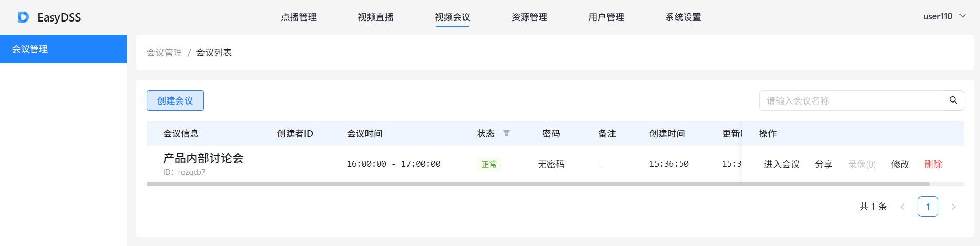Select 会议管理 in the sidebar
This screenshot has height=246, width=980.
(64, 49)
